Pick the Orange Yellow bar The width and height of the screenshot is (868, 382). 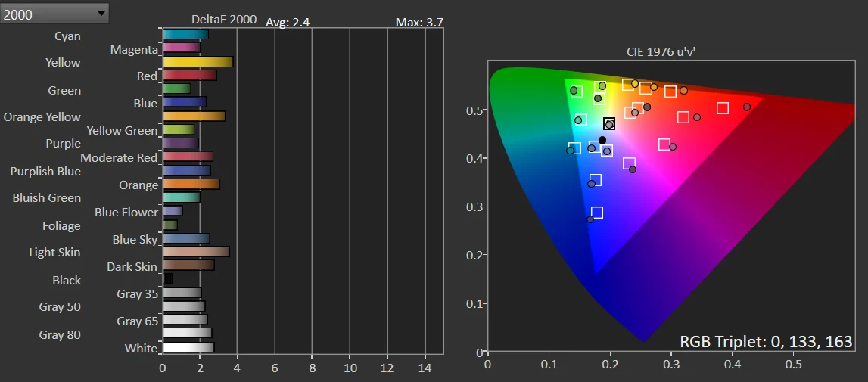194,116
